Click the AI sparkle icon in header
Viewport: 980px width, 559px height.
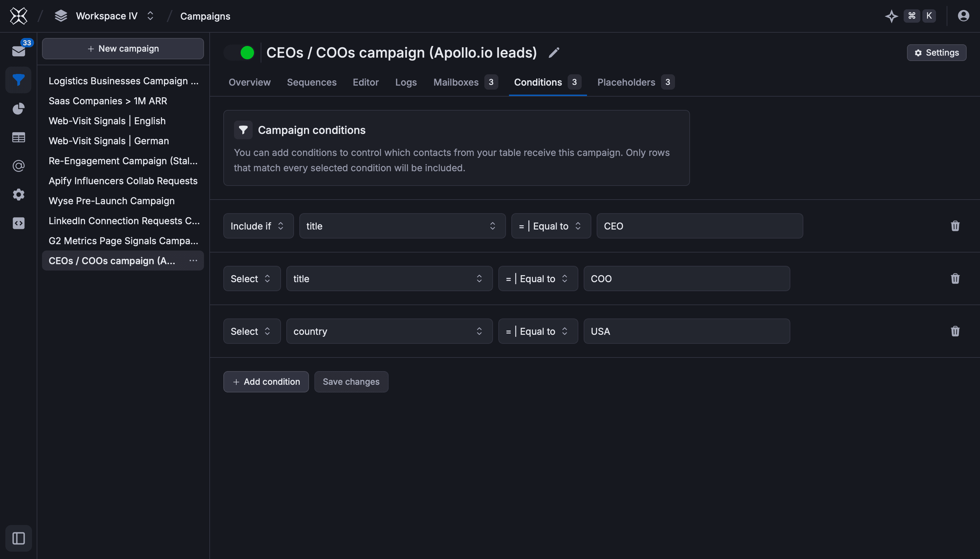[891, 16]
